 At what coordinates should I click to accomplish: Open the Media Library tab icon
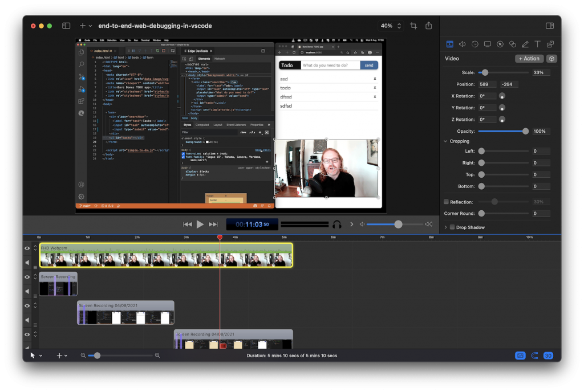[x=550, y=44]
